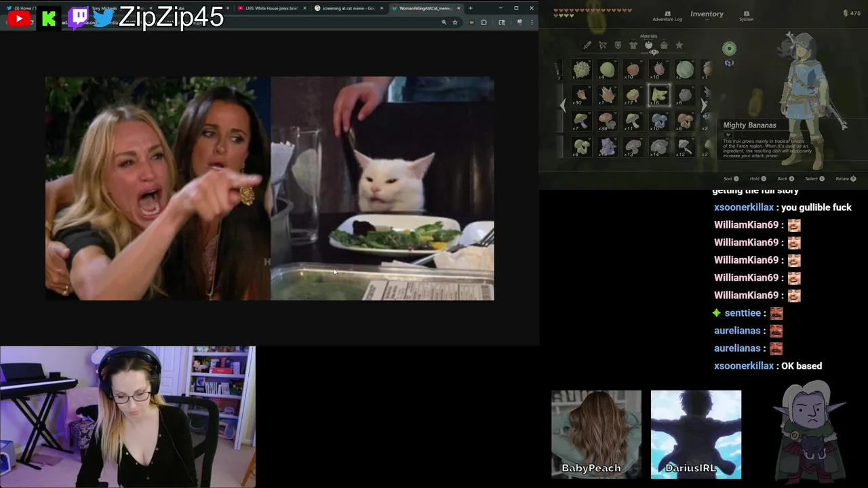Close the WomanYellingAtACat_meme tab
The height and width of the screenshot is (488, 868).
[459, 8]
